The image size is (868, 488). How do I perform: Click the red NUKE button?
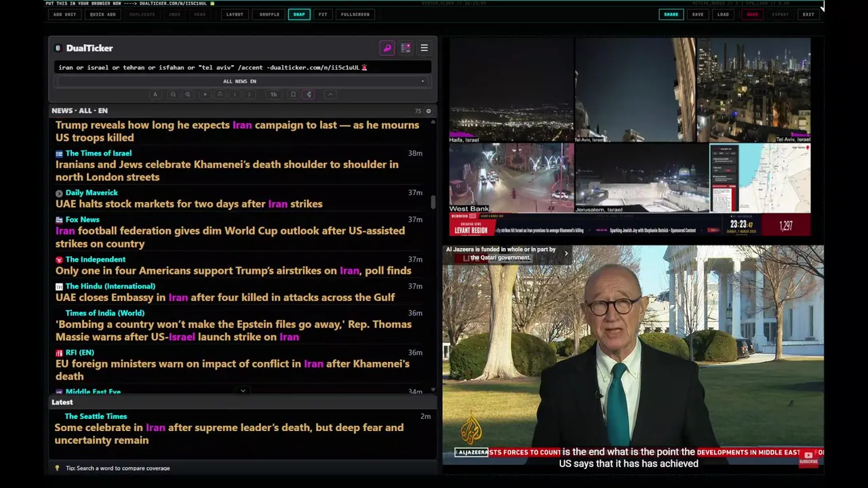click(x=752, y=14)
